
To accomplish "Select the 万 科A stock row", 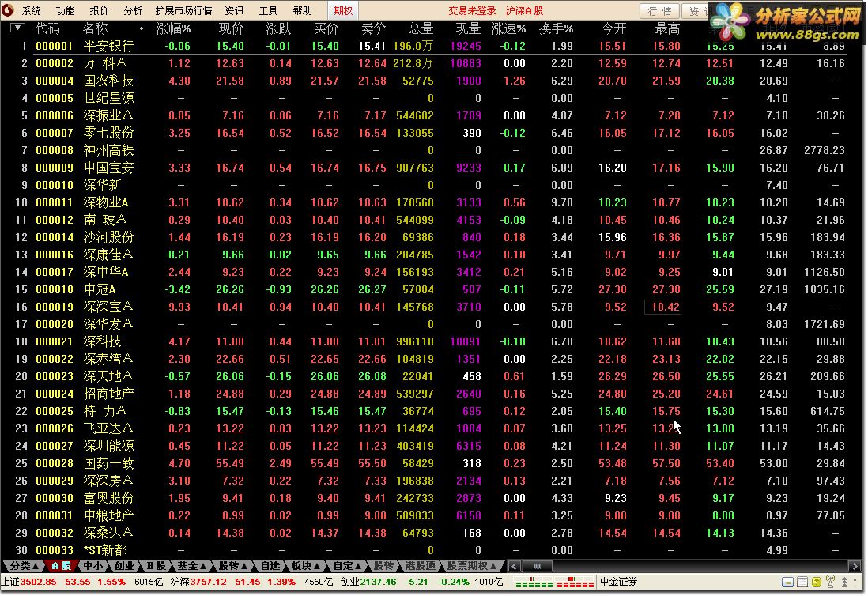I will [x=432, y=64].
